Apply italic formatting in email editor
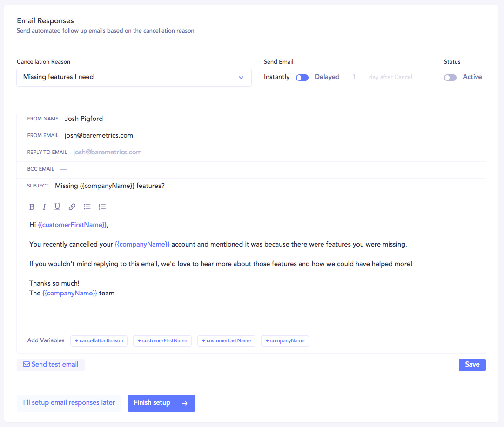The height and width of the screenshot is (427, 504). (44, 207)
